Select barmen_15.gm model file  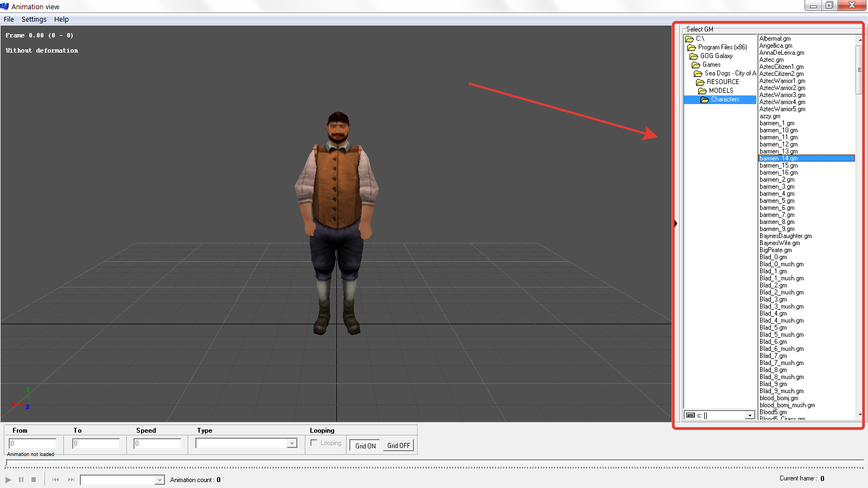point(778,165)
